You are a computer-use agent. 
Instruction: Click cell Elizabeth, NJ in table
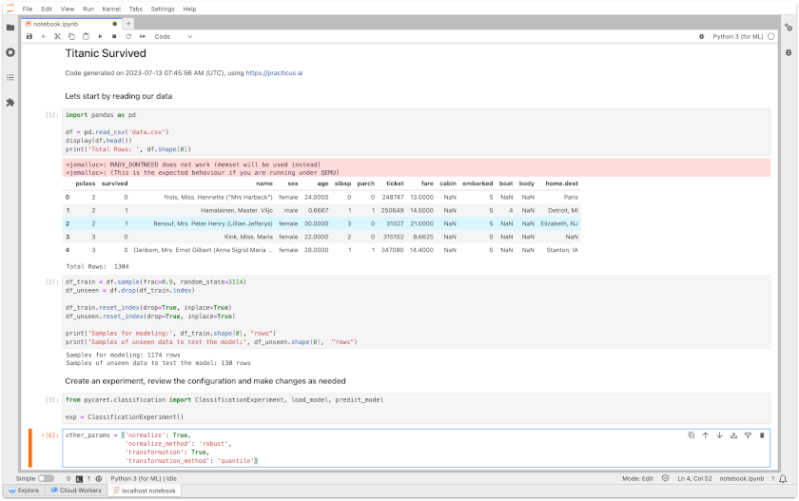(x=559, y=224)
